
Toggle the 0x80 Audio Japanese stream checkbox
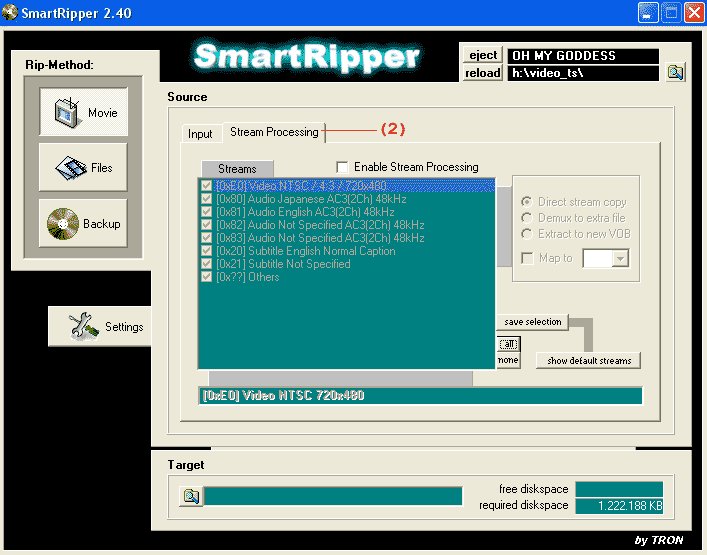point(207,198)
